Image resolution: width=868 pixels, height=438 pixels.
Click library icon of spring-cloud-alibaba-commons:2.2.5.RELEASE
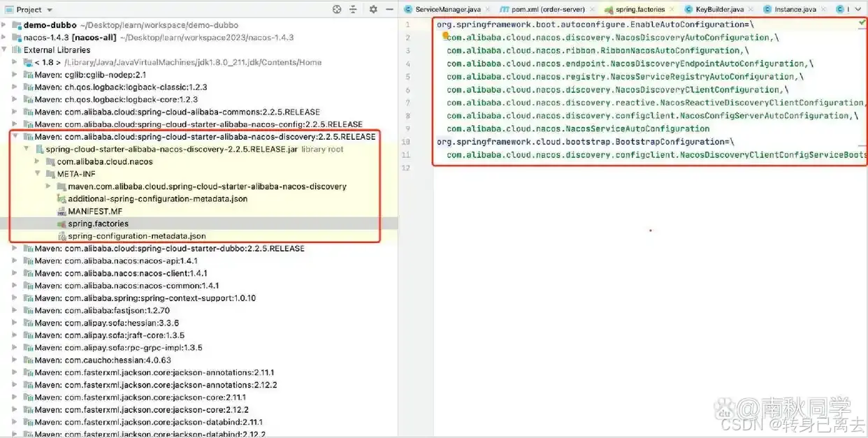click(x=29, y=112)
